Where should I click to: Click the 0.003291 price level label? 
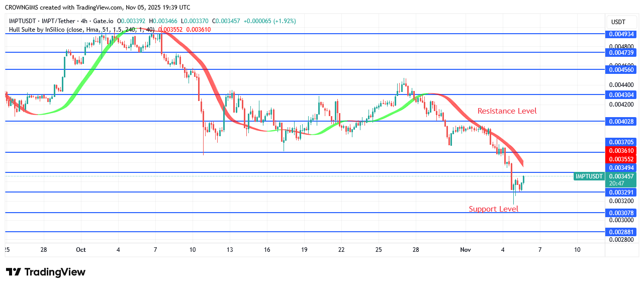click(621, 192)
